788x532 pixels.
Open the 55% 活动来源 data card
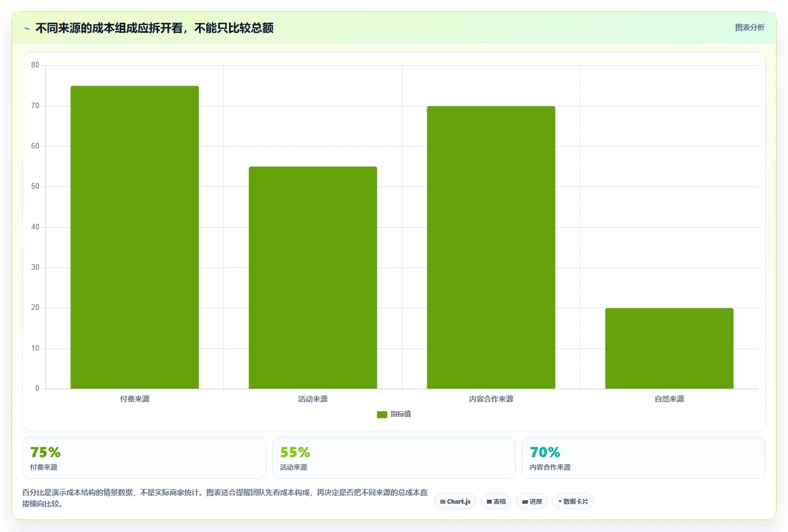394,458
